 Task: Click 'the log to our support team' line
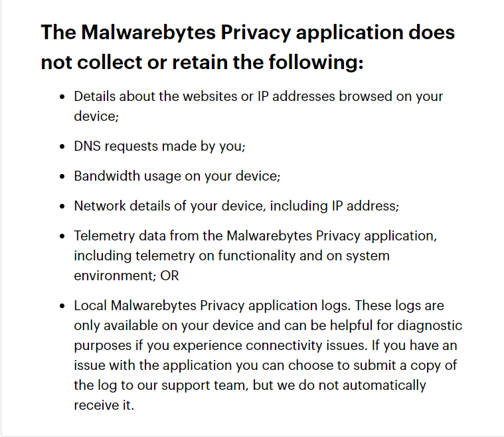pyautogui.click(x=250, y=386)
